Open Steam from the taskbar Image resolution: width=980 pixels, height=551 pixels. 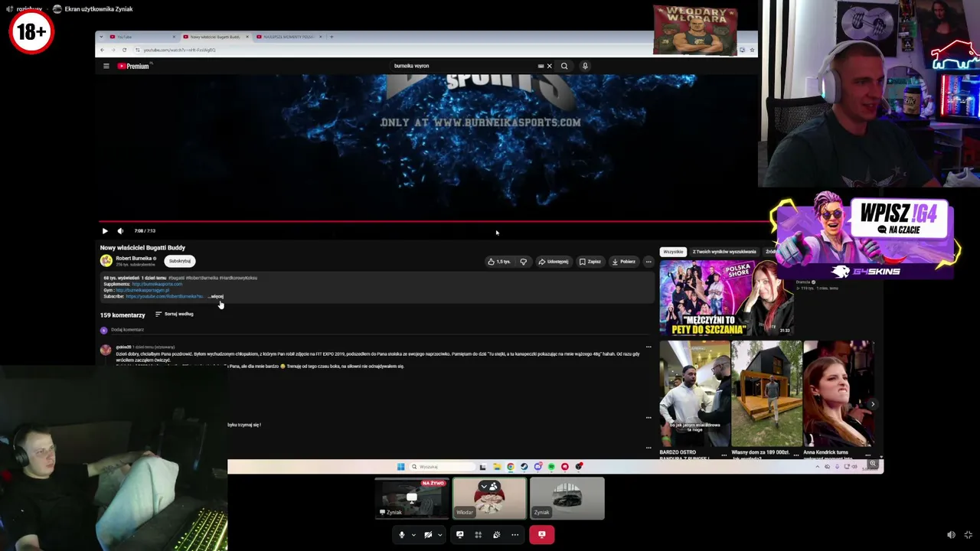pos(524,467)
